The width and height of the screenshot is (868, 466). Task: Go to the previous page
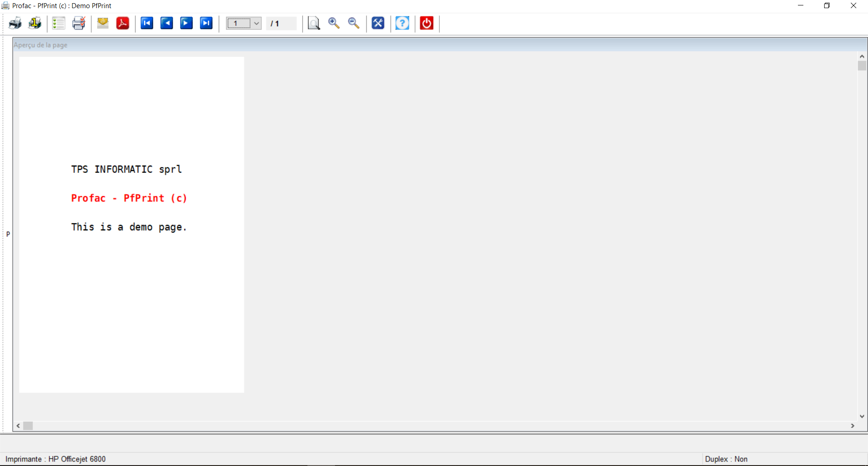click(167, 23)
